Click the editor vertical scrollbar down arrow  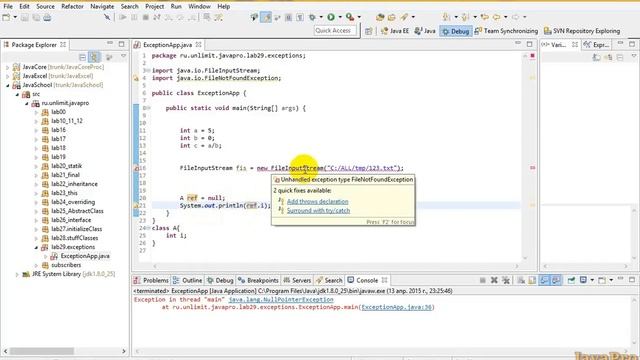pyautogui.click(x=525, y=258)
